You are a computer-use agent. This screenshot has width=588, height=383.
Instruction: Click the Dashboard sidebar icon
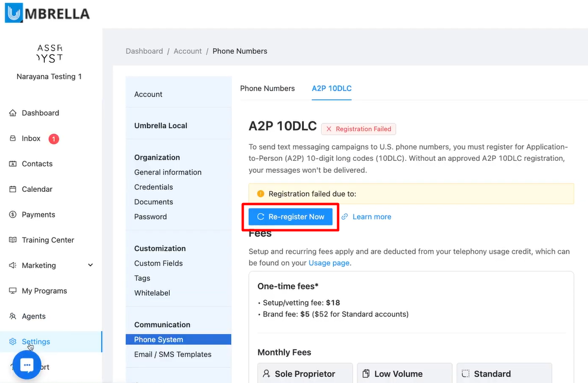(x=13, y=113)
